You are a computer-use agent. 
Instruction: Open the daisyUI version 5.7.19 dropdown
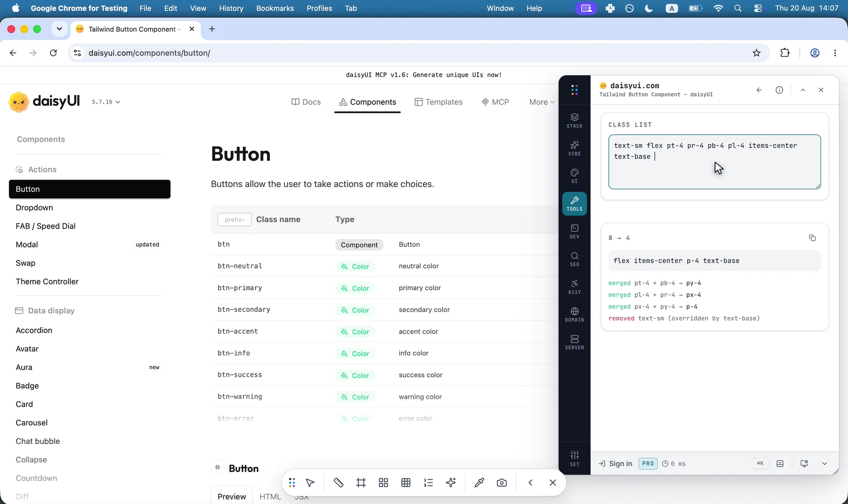tap(106, 102)
